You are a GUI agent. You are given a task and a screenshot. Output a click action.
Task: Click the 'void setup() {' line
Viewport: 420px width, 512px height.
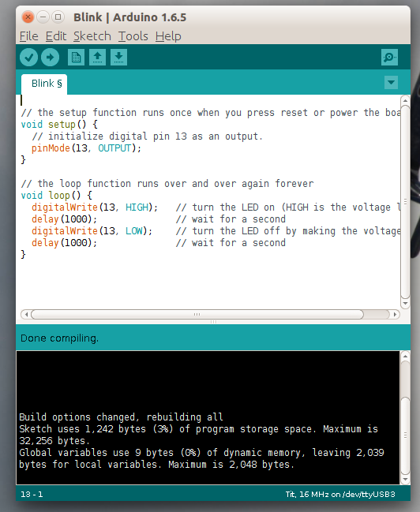pos(59,125)
